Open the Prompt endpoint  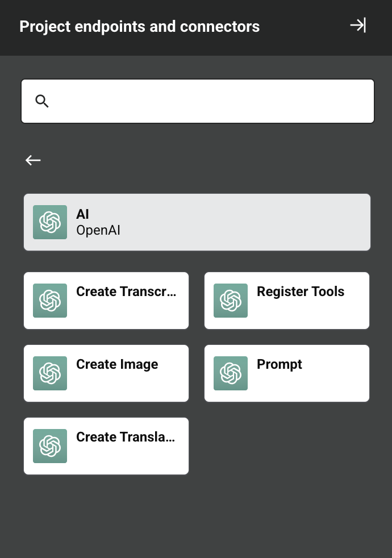[x=286, y=373]
